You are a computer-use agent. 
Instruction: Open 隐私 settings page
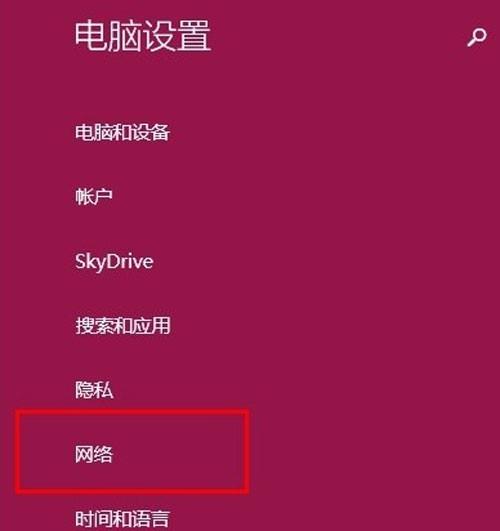[94, 390]
